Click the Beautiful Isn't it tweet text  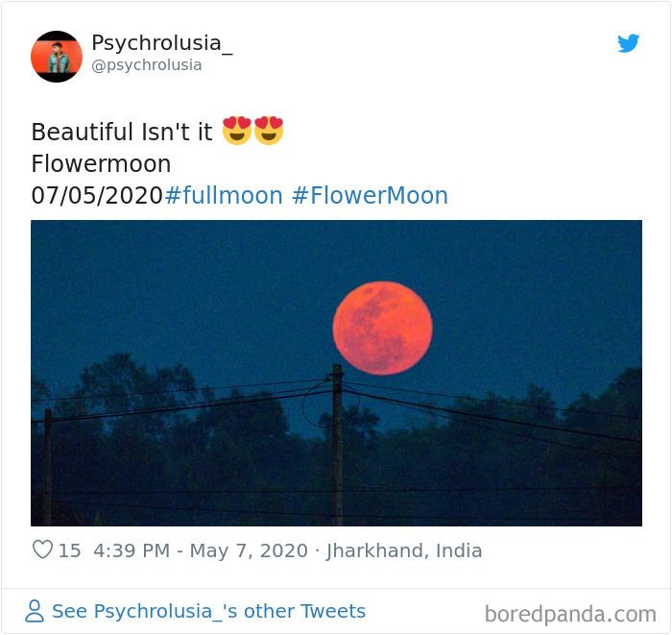(122, 132)
